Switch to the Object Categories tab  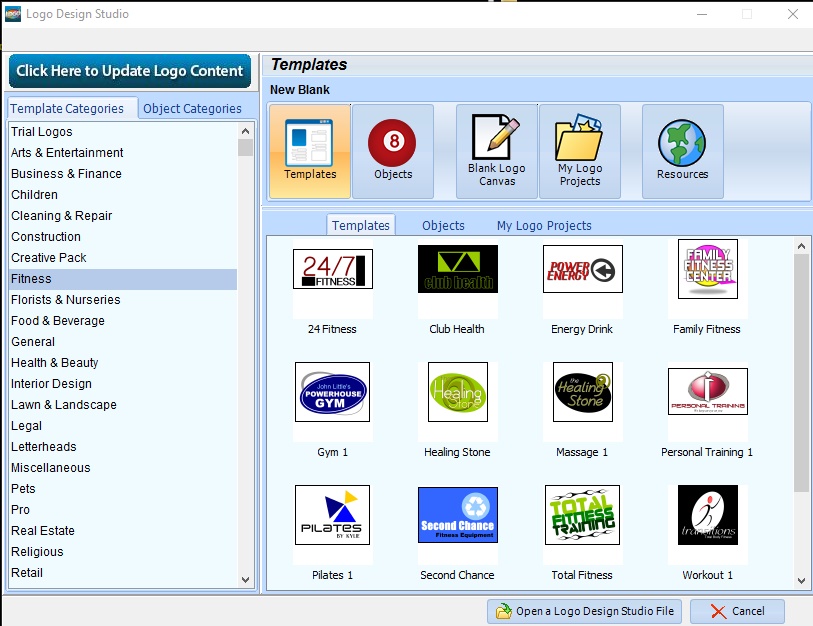[x=192, y=108]
